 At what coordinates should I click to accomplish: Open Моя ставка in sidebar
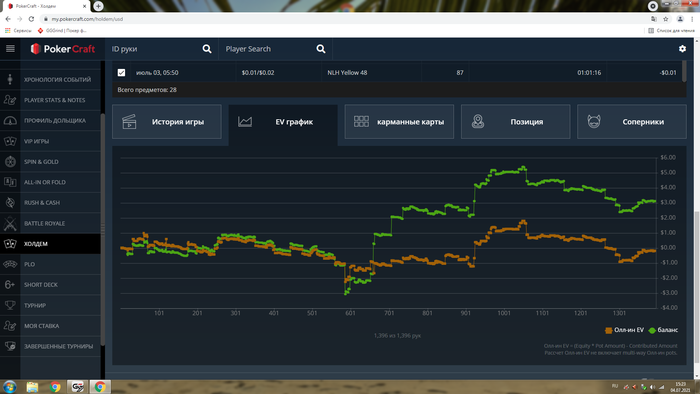click(50, 326)
